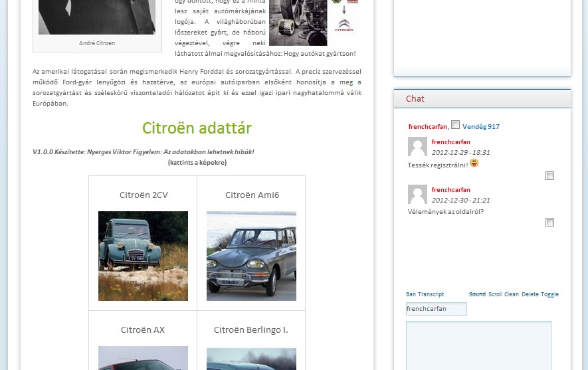The width and height of the screenshot is (588, 370).
Task: Click the first frenchcarfan chat avatar
Action: pyautogui.click(x=417, y=147)
